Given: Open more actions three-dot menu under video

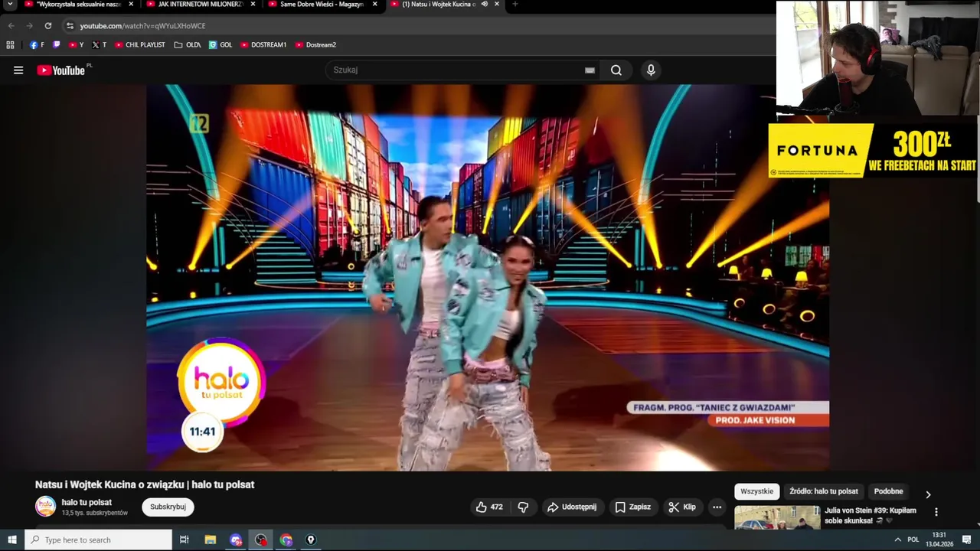Looking at the screenshot, I should pyautogui.click(x=717, y=507).
